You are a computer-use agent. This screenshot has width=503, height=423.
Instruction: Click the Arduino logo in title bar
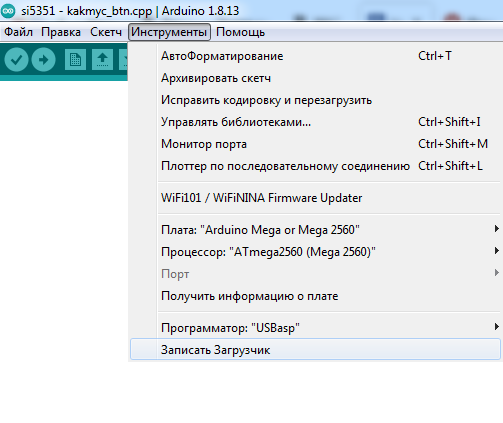(x=8, y=11)
